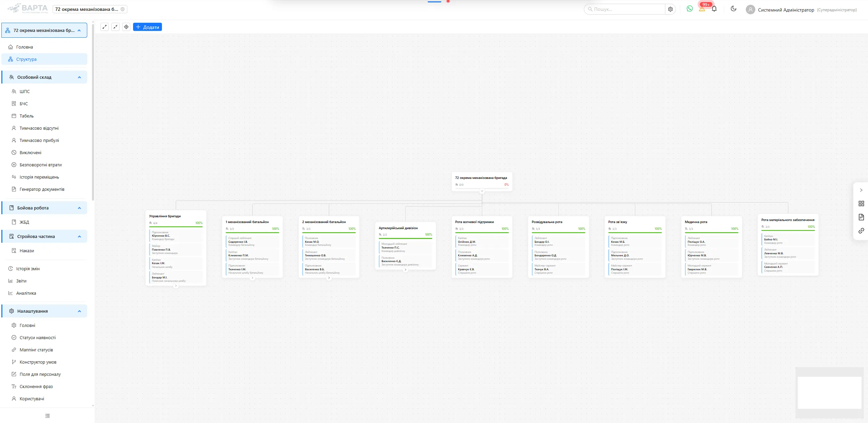Viewport: 868px width, 423px height.
Task: Open the Структура menu item
Action: tap(26, 59)
